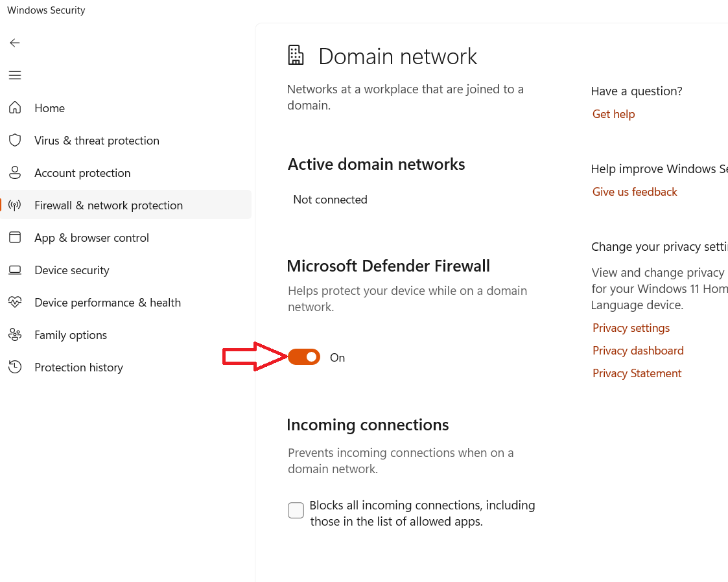Open the Get help link

click(x=613, y=114)
